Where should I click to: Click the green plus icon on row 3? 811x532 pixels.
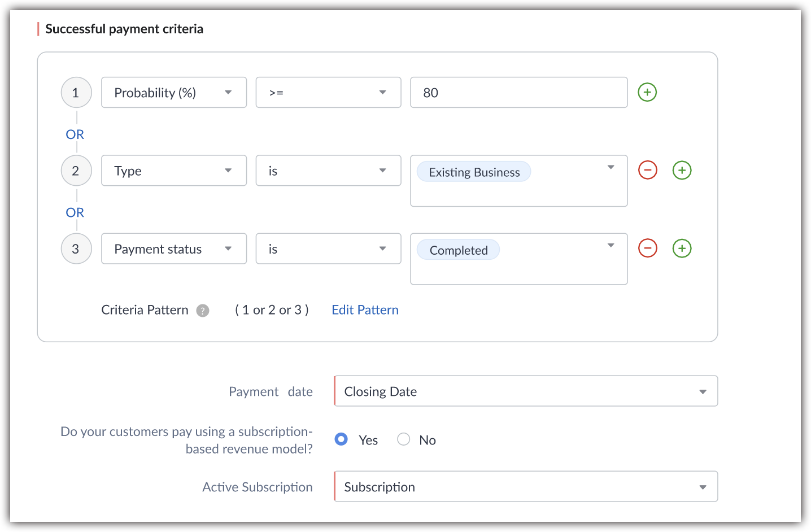pos(682,248)
